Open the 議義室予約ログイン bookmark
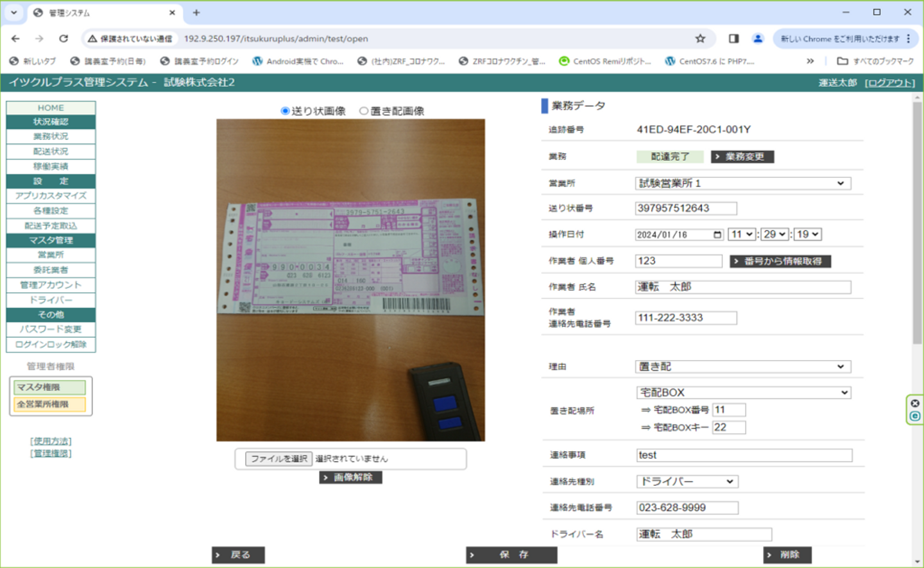The width and height of the screenshot is (924, 568). tap(199, 61)
